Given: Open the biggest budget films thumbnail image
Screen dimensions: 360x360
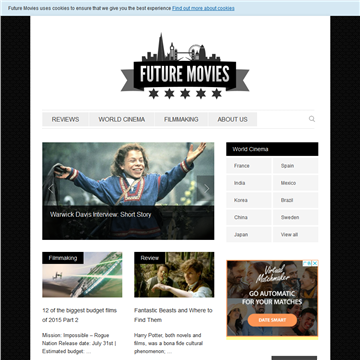Looking at the screenshot, I should pos(82,275).
